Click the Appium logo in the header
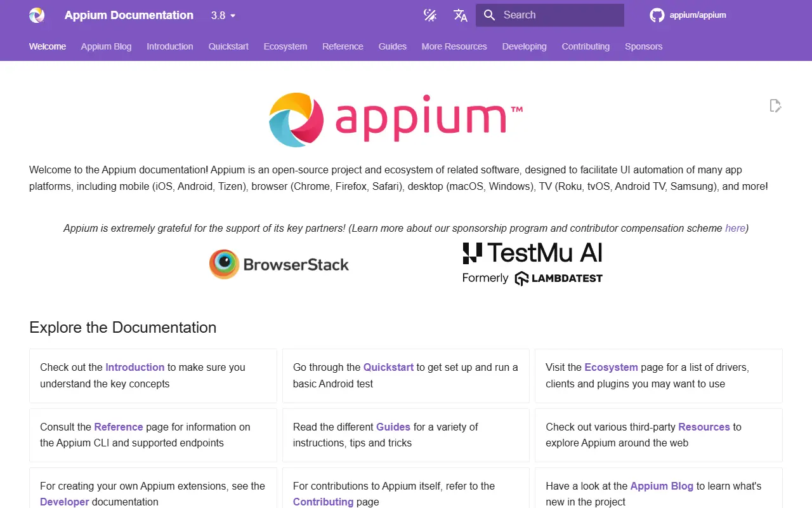Screen dimensions: 812x508 pyautogui.click(x=37, y=15)
